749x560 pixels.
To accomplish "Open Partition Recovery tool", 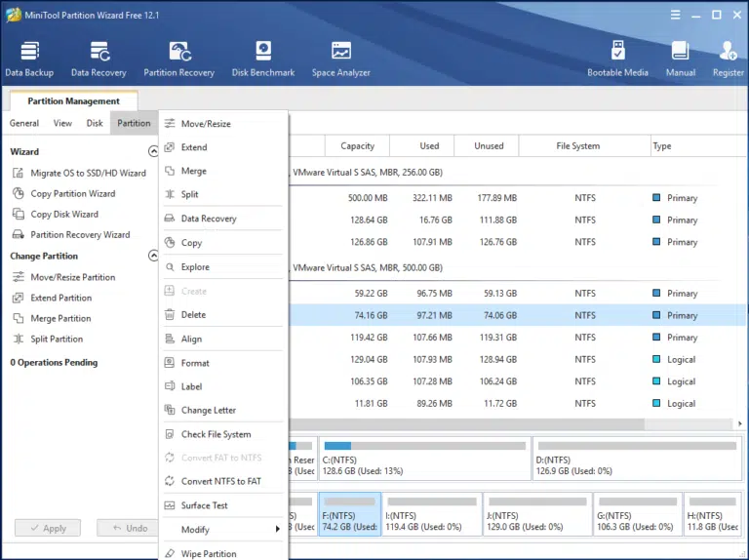I will (x=179, y=60).
